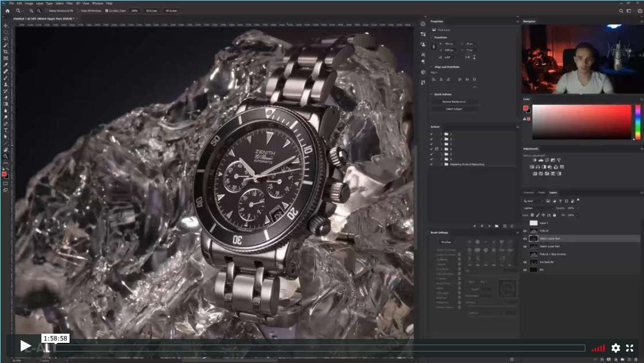Image resolution: width=644 pixels, height=363 pixels.
Task: Toggle Scrubby Zoom checkbox
Action: click(107, 11)
